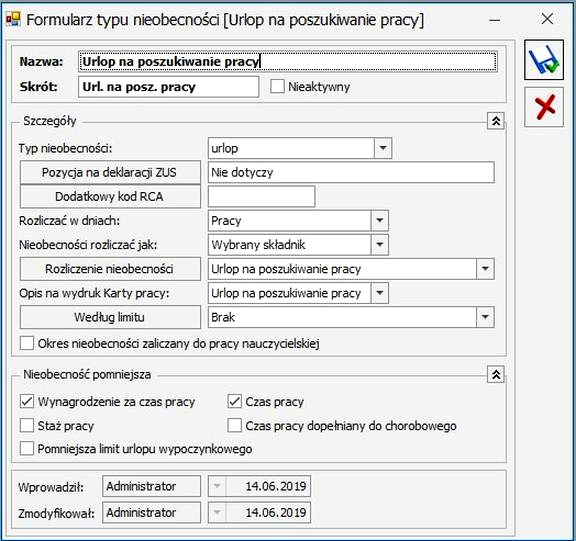
Task: Focus the Nazwa text field
Action: point(288,61)
